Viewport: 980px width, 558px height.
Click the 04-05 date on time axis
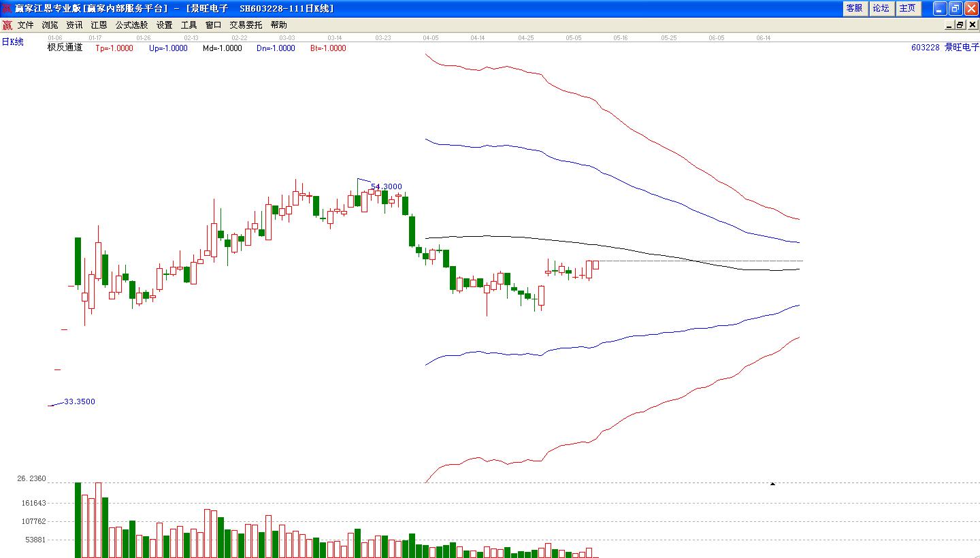tap(430, 38)
